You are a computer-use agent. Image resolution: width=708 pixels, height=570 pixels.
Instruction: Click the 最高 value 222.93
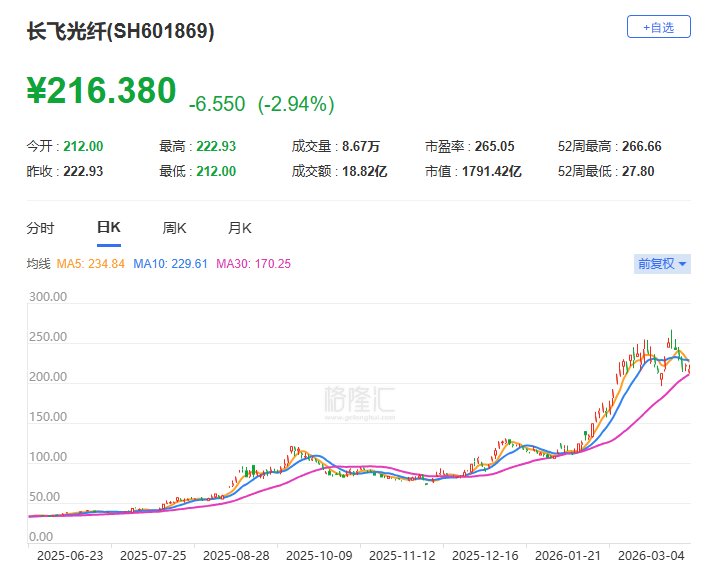pos(216,146)
